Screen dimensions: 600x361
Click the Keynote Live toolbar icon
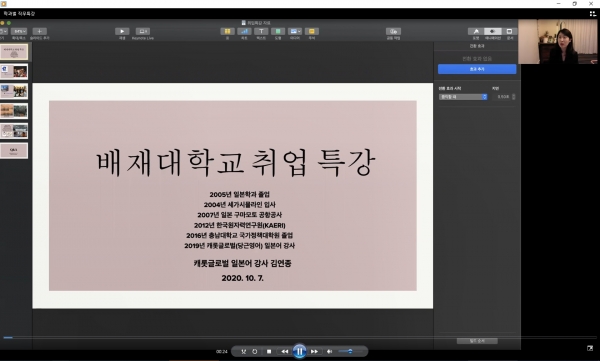(143, 31)
